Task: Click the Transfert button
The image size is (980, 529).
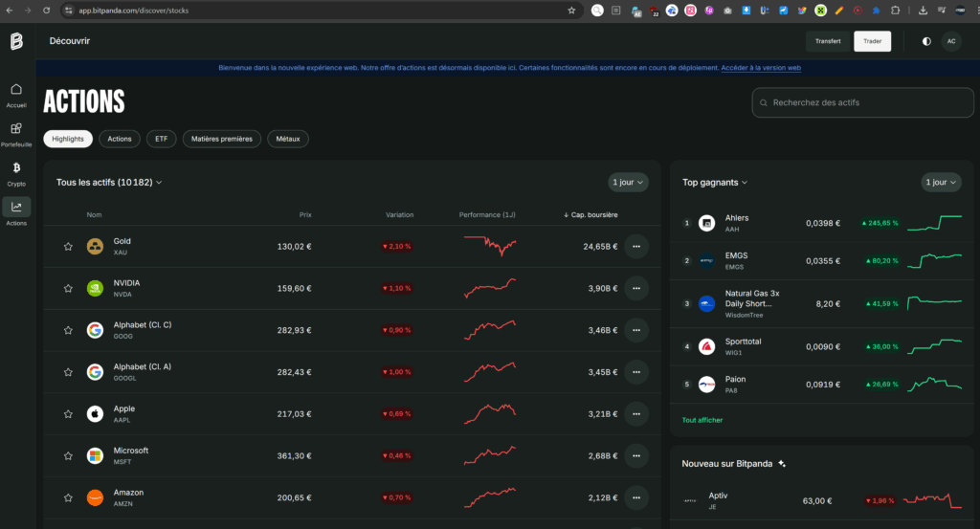Action: coord(828,41)
